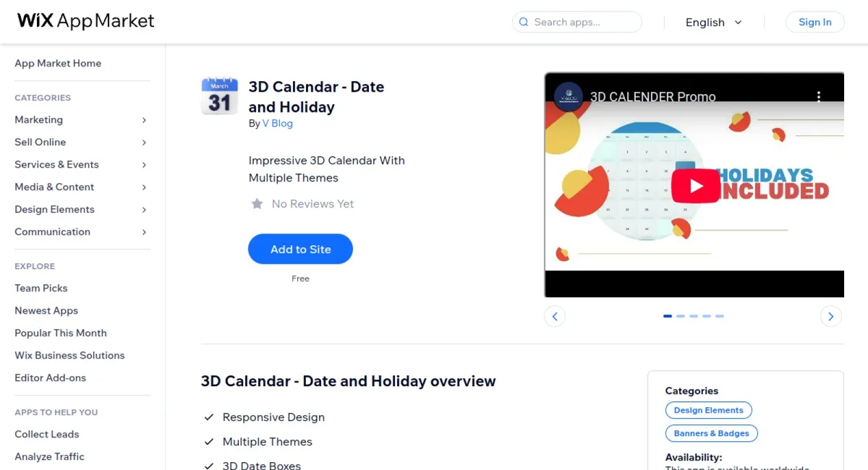Advance the media carousel with the right arrow
The height and width of the screenshot is (470, 868).
click(830, 316)
